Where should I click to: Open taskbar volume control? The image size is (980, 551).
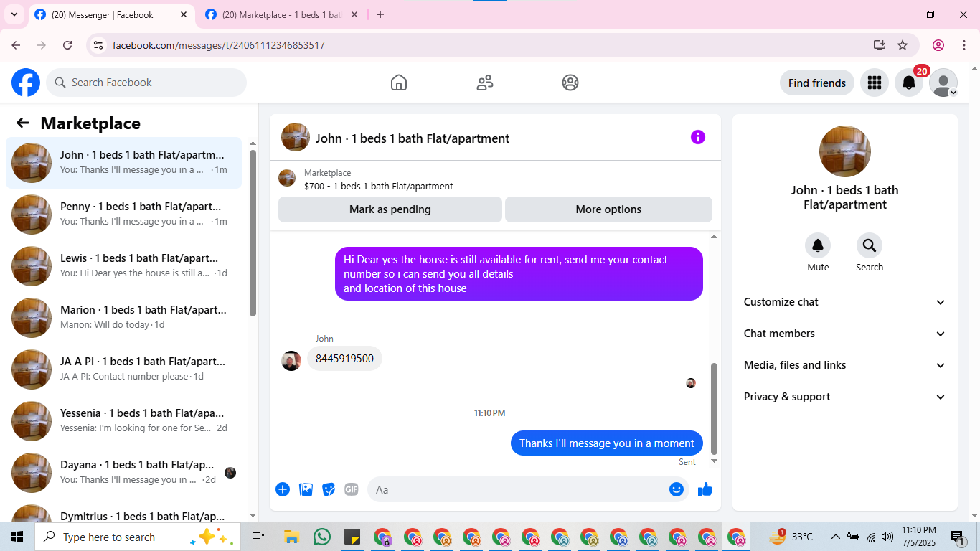887,537
